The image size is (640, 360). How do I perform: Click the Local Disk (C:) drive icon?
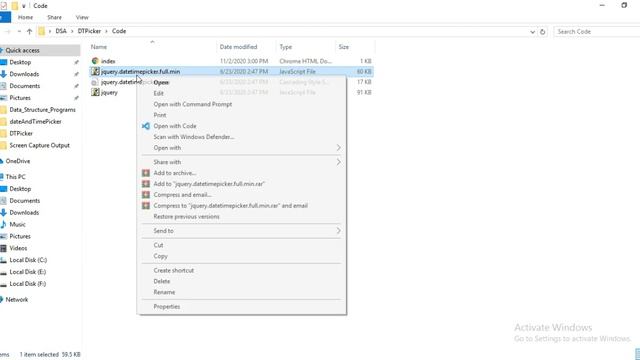(x=4, y=260)
